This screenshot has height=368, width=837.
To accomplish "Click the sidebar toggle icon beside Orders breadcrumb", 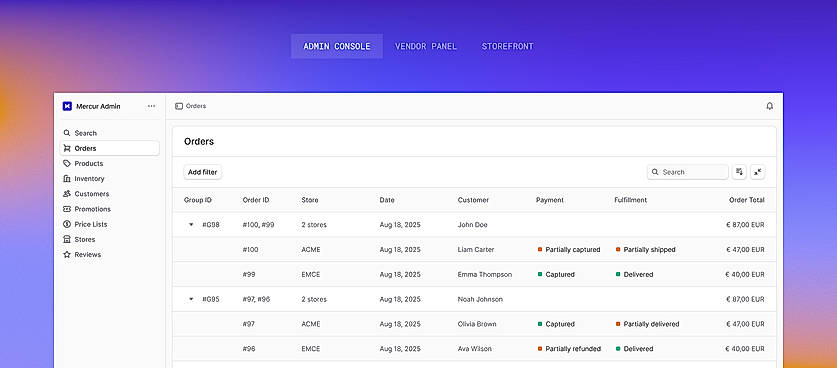I will (x=179, y=106).
